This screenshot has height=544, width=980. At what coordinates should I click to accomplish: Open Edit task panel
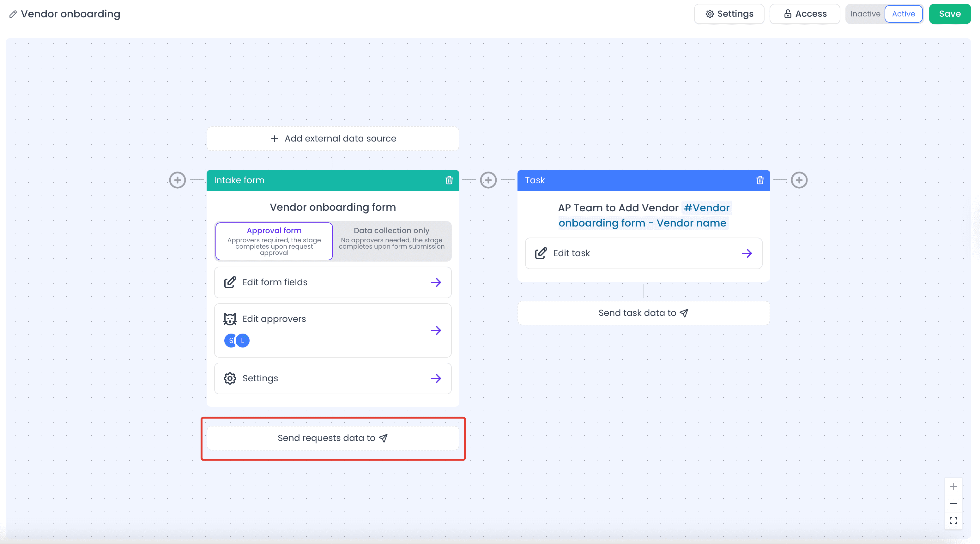pyautogui.click(x=643, y=253)
